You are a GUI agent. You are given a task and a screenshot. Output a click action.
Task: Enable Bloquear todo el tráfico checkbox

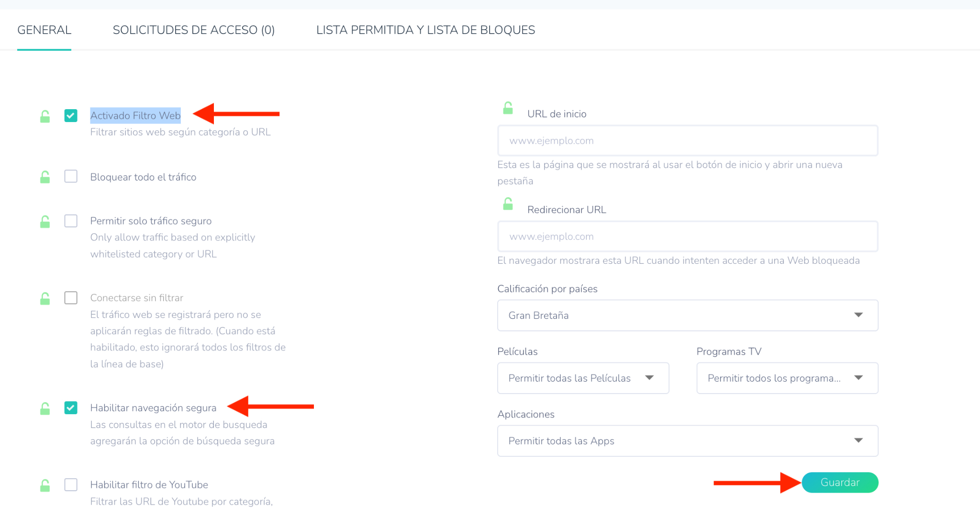tap(71, 177)
